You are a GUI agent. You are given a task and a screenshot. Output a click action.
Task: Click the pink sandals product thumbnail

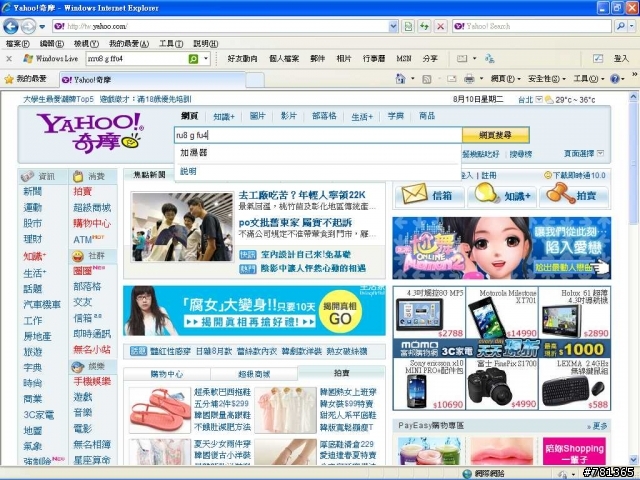pyautogui.click(x=160, y=410)
